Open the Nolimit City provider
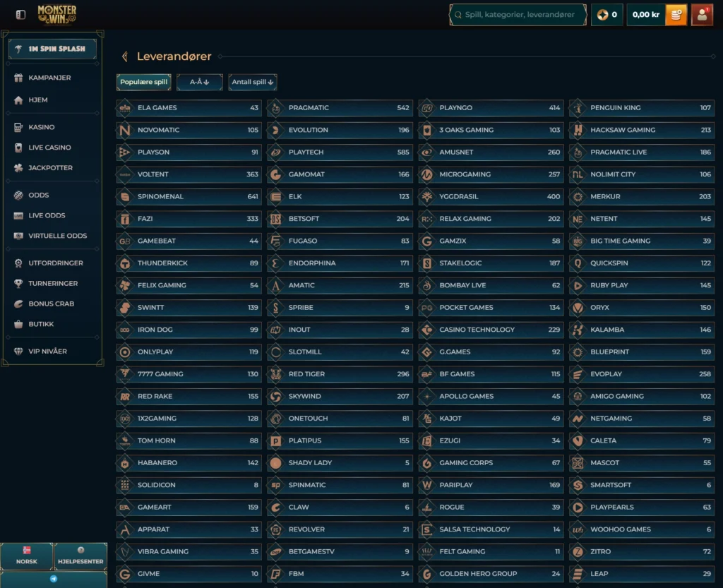Viewport: 723px width, 588px height. [x=642, y=174]
